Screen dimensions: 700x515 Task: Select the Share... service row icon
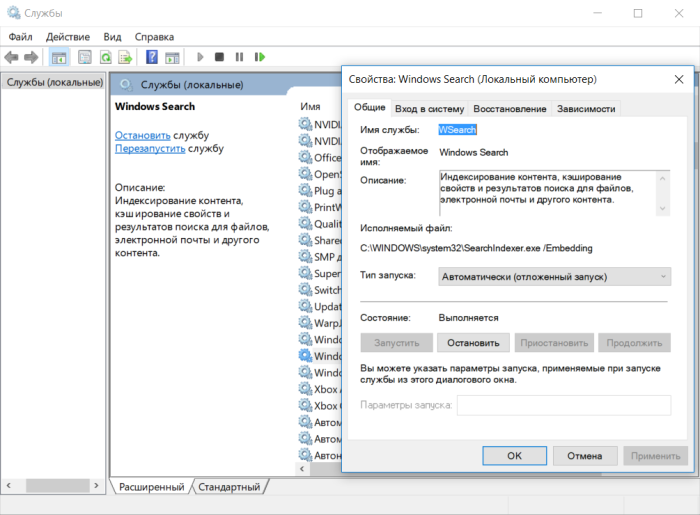305,240
